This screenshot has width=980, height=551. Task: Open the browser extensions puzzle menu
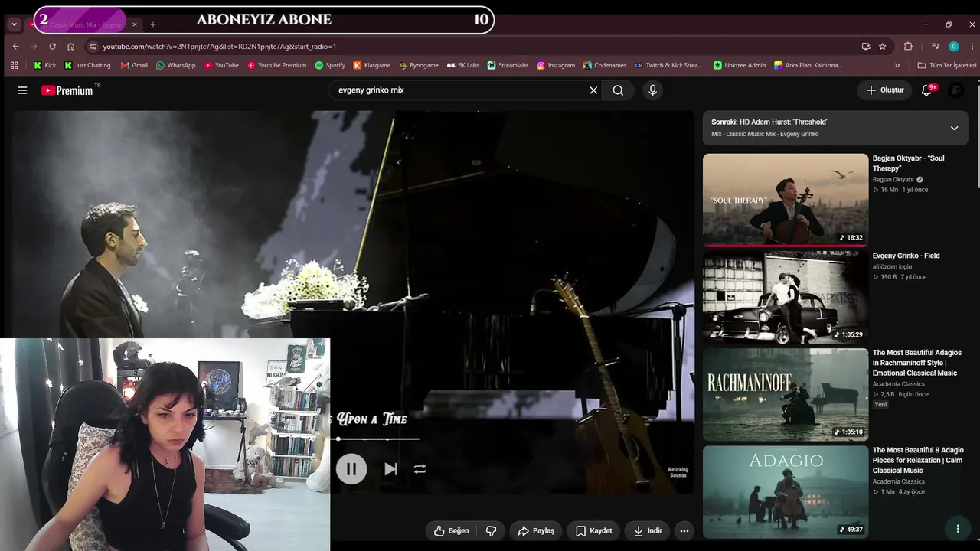(908, 46)
